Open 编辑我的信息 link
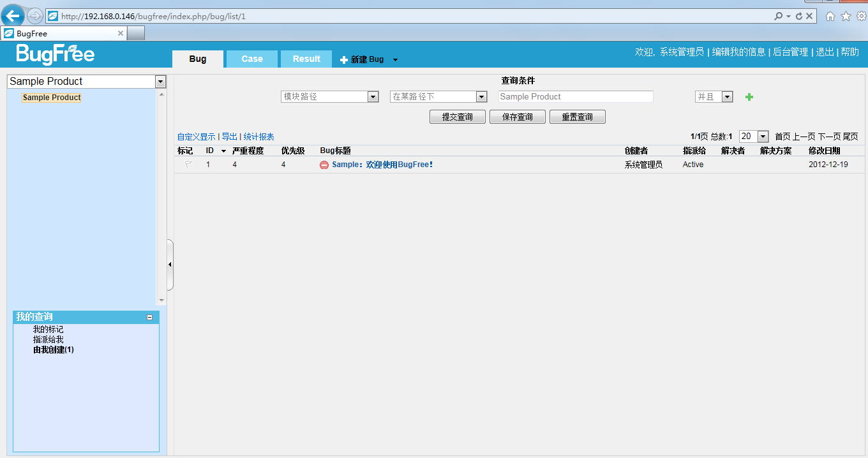Screen dimensions: 868x458 tap(738, 52)
